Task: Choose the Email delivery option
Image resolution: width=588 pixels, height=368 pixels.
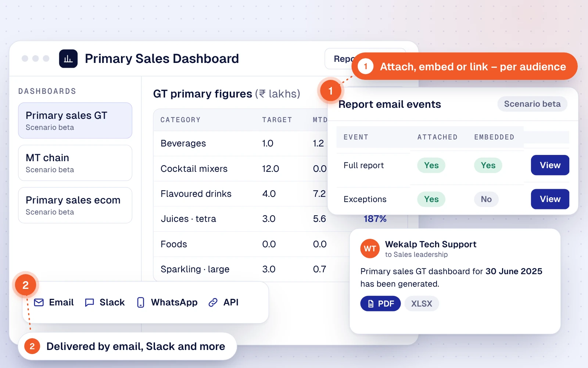Action: [54, 302]
